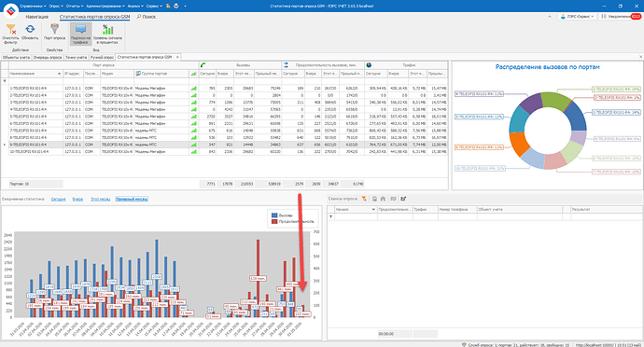
Task: Switch to Очередь опроса document tab
Action: (48, 57)
